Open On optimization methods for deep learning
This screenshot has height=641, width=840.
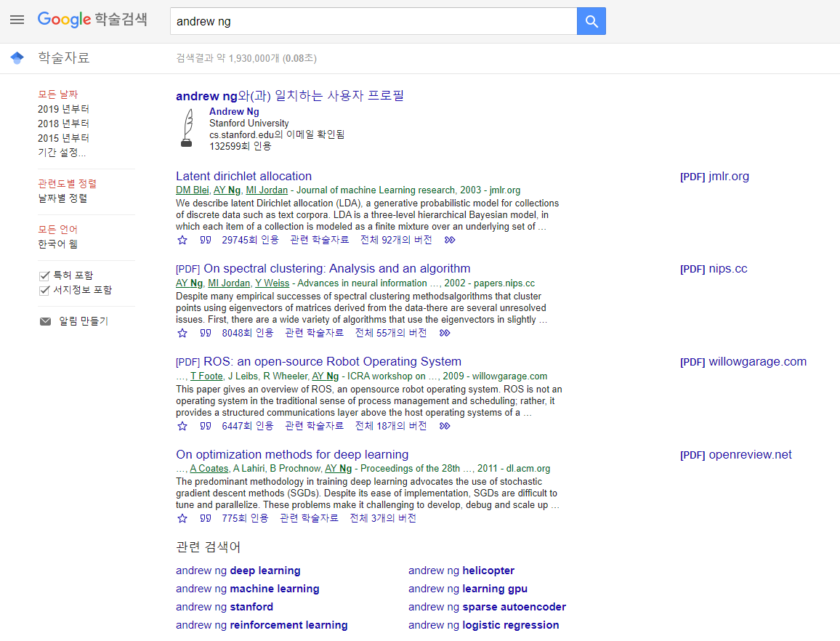coord(292,454)
